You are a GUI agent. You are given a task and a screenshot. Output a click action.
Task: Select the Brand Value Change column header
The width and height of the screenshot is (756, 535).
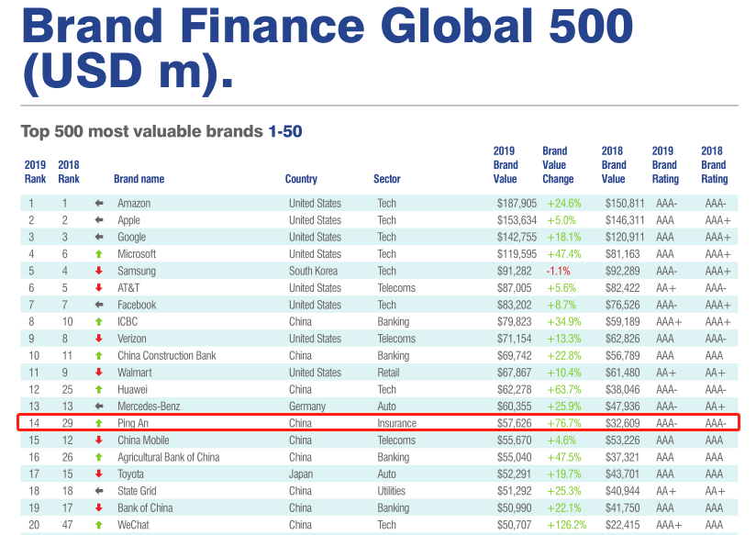click(557, 165)
